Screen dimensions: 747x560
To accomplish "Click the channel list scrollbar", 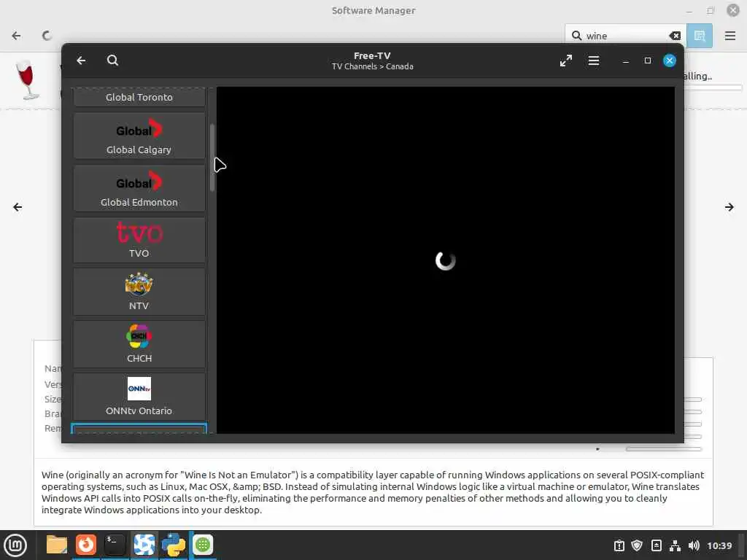I will 212,157.
